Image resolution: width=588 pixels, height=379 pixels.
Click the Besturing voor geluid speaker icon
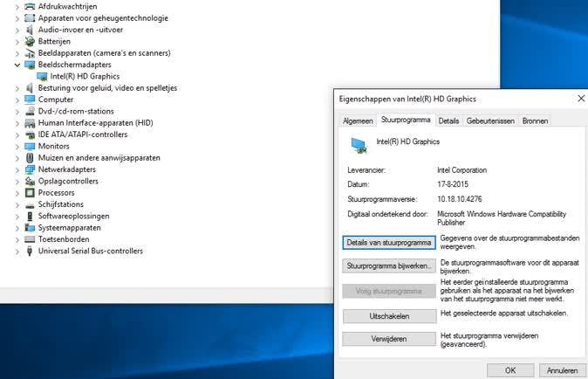tap(30, 88)
